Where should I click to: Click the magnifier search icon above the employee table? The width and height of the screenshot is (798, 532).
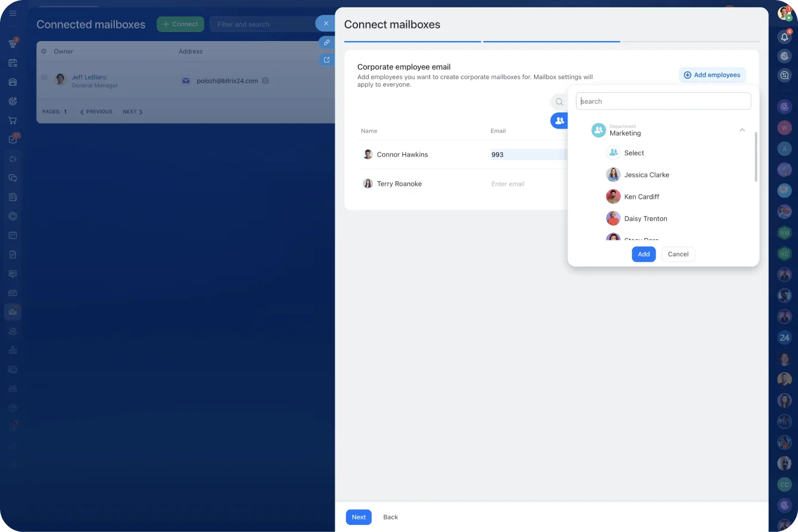pos(559,102)
